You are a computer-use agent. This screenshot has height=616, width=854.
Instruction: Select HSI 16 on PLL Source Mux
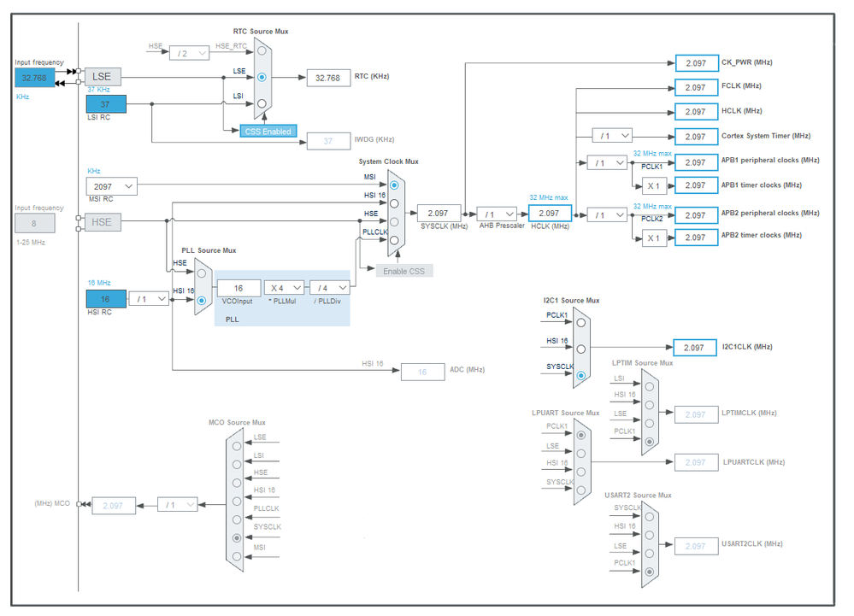[202, 301]
